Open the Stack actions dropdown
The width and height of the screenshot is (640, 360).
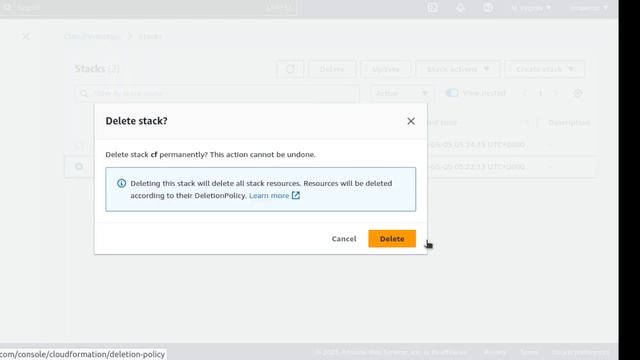(458, 69)
